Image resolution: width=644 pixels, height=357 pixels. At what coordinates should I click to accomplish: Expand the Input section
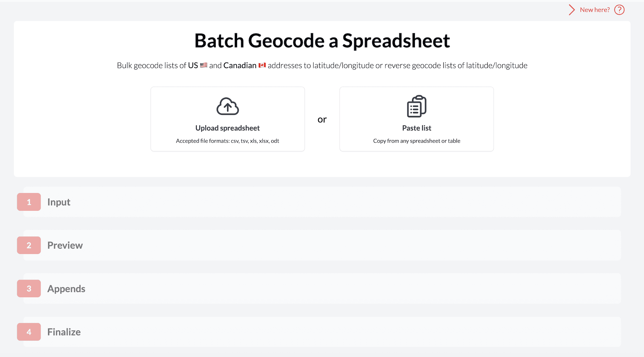[59, 202]
